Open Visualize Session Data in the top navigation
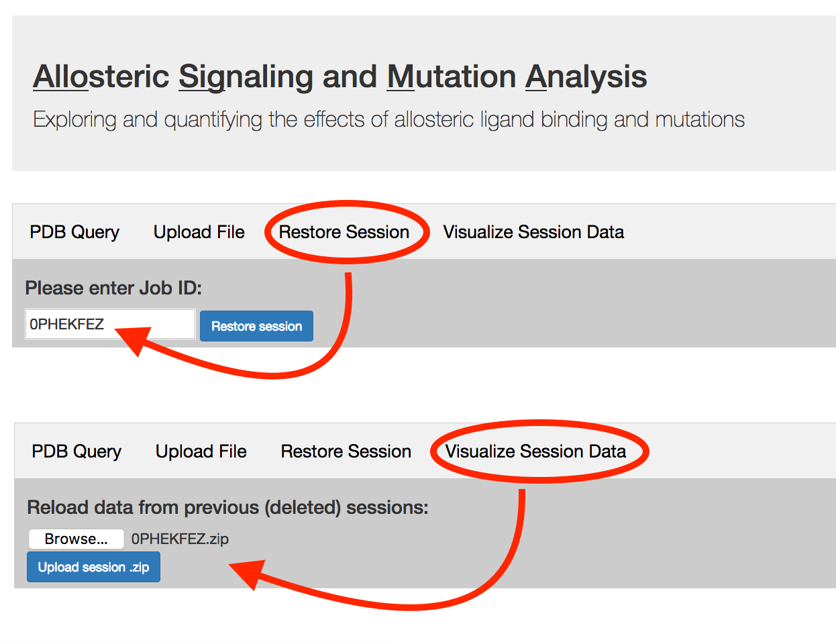 (x=533, y=231)
